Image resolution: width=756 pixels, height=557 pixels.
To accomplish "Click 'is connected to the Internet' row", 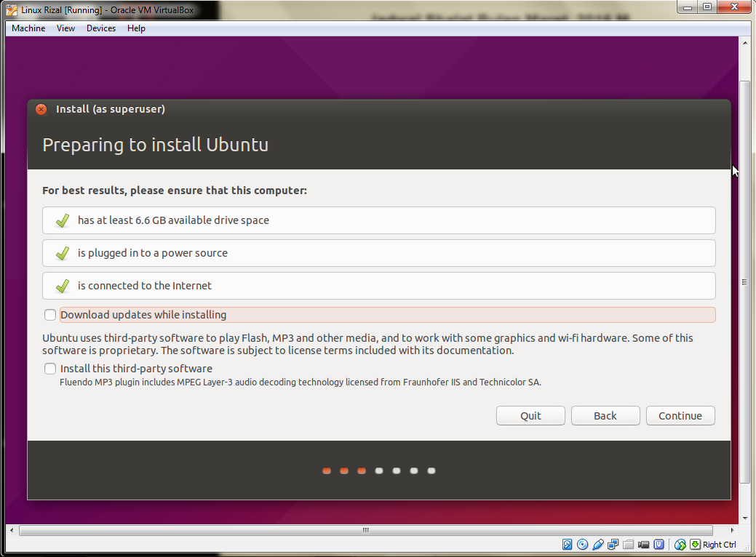I will point(379,286).
